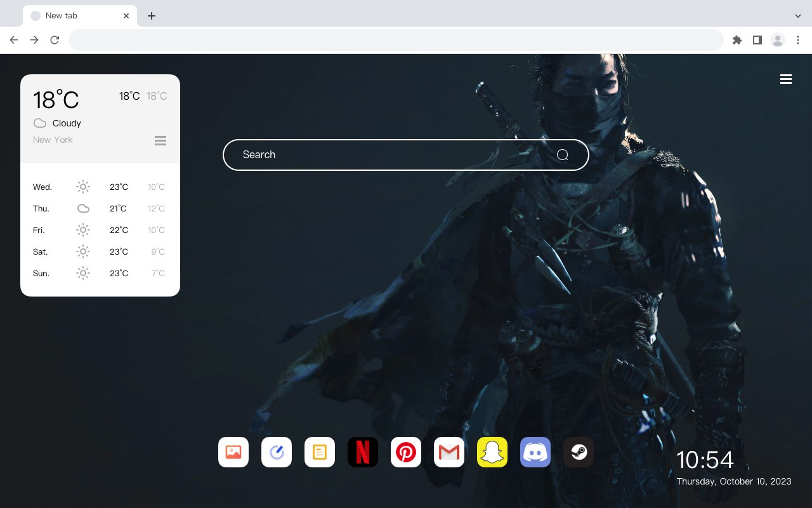
Task: Click the date Thursday, October 10, 2023
Action: (x=734, y=481)
